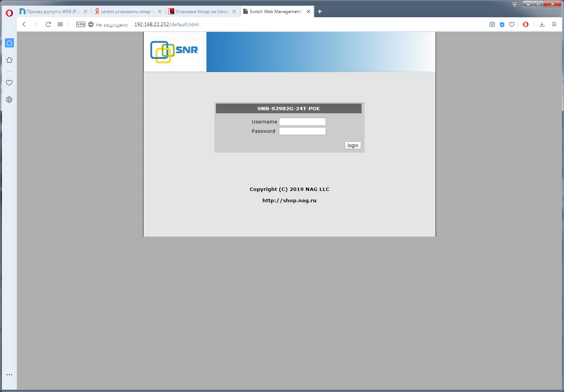
Task: Open sidebar settings gear icon
Action: [x=9, y=100]
